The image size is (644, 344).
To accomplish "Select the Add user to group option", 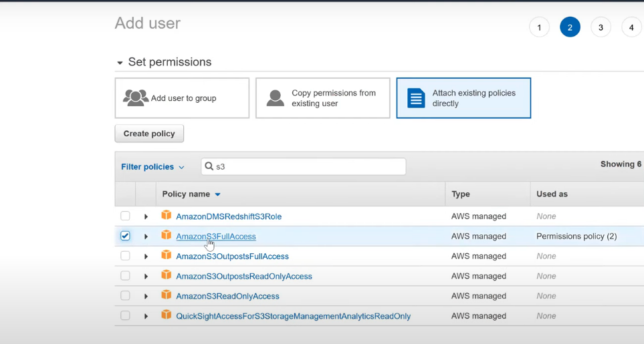I will pyautogui.click(x=182, y=98).
